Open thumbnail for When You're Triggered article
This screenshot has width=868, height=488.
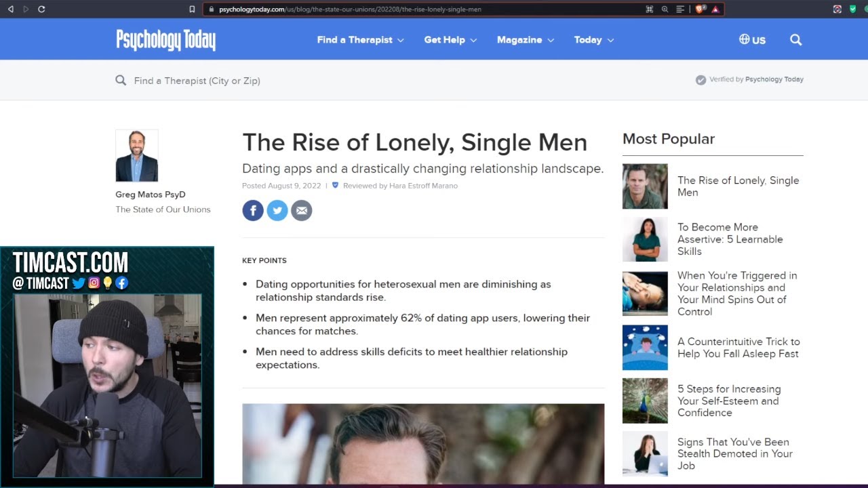[x=645, y=293]
